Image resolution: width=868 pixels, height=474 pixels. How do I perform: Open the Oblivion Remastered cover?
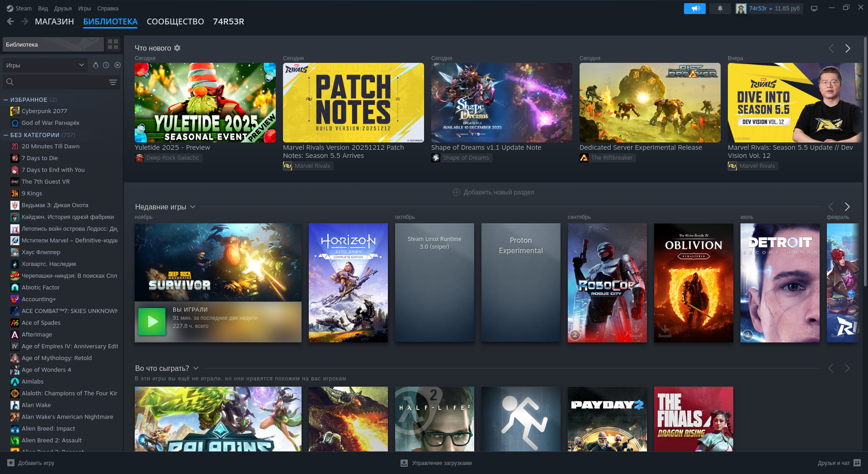(x=693, y=283)
